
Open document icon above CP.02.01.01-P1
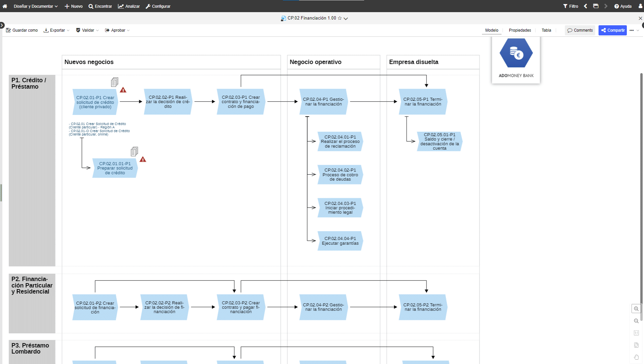[x=134, y=151]
